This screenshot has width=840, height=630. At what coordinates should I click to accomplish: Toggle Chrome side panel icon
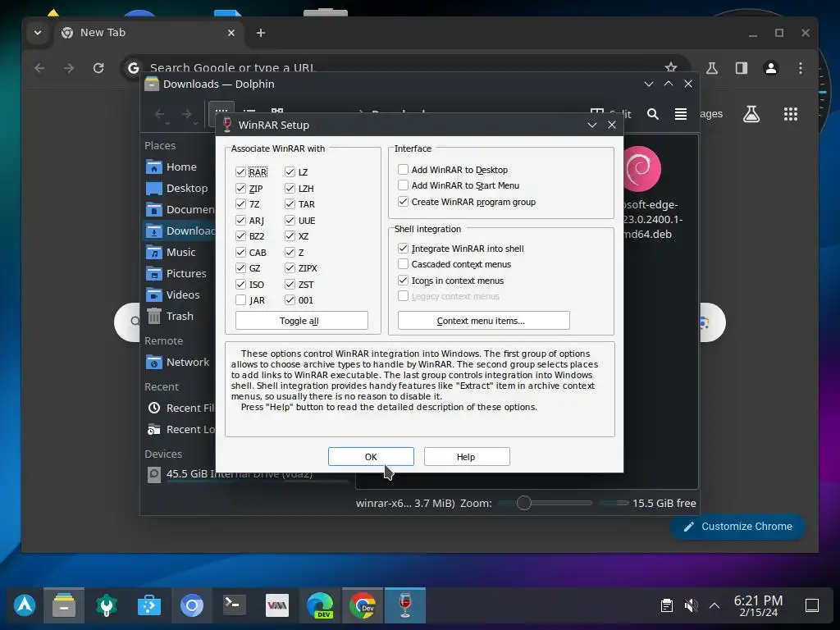[x=742, y=68]
